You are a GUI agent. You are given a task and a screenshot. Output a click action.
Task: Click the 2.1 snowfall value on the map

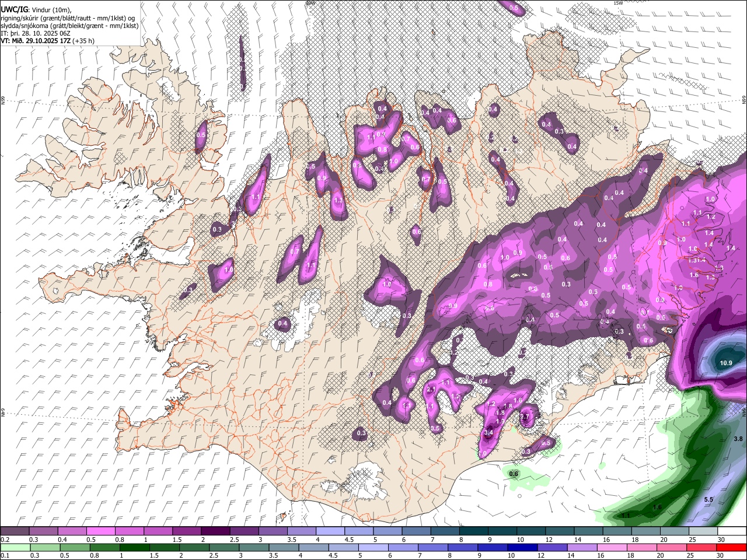432,389
